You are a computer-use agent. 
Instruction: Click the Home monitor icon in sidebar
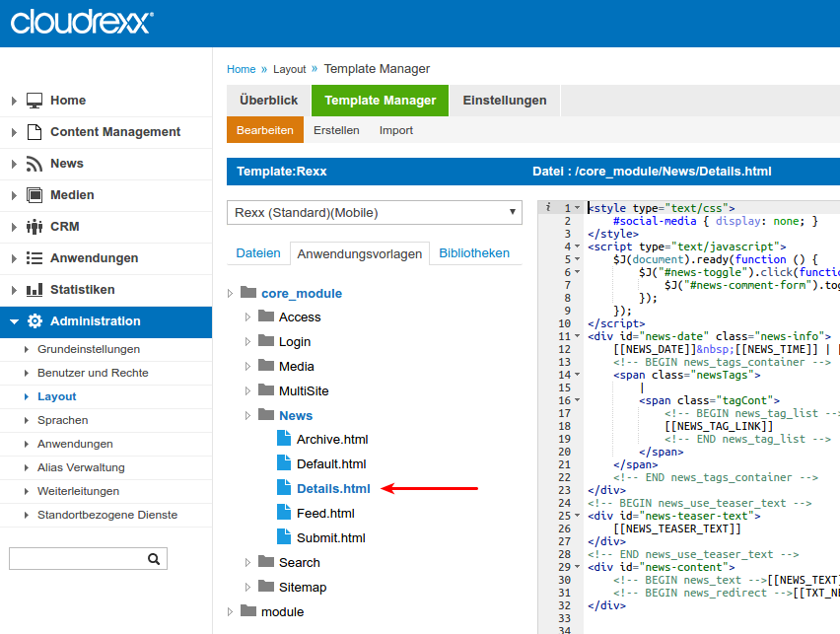[x=35, y=101]
